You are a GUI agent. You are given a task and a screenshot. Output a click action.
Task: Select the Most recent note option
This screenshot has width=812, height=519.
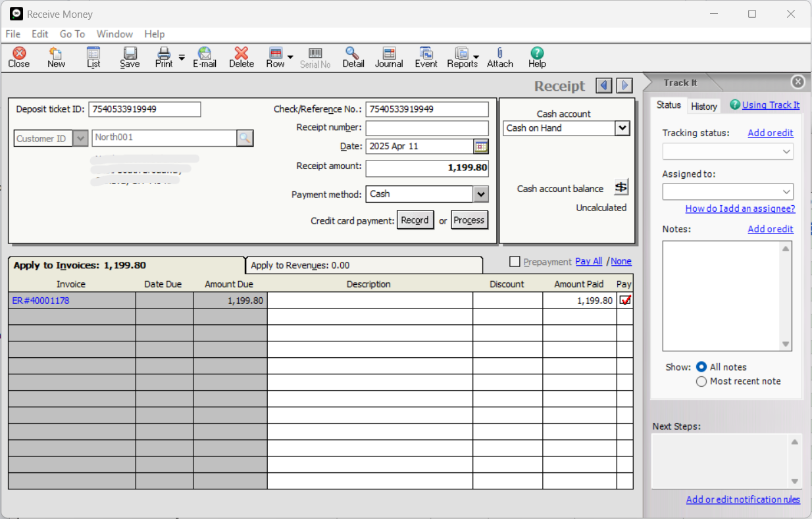pyautogui.click(x=701, y=382)
